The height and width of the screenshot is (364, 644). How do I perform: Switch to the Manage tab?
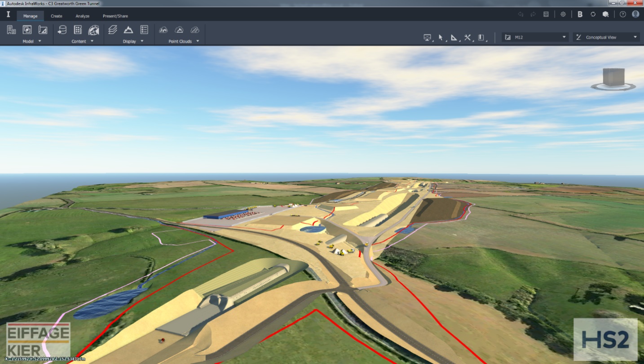30,16
